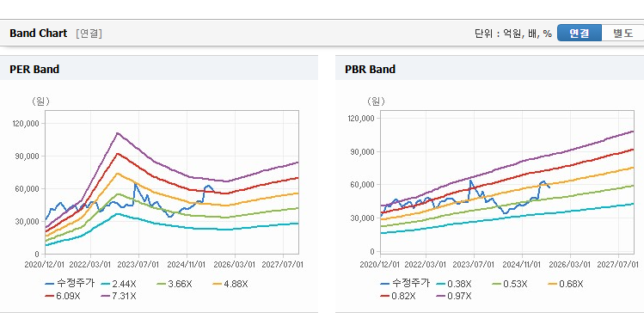Click 30,000 axis label in PBR Band chart

point(363,218)
